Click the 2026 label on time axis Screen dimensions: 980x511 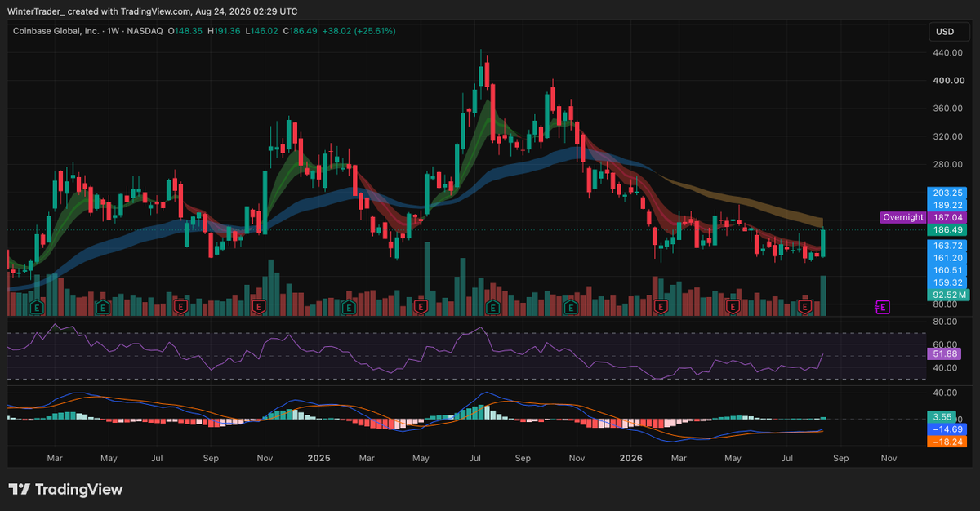pos(630,458)
